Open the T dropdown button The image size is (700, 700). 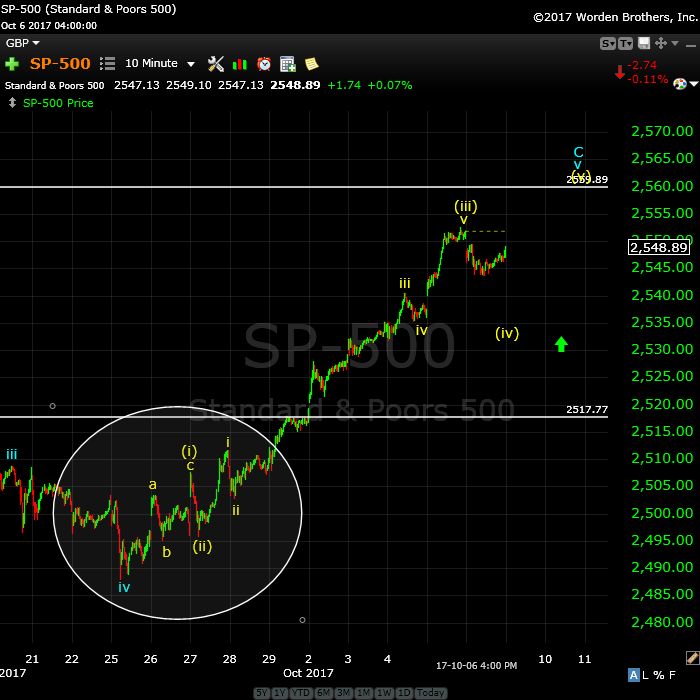(x=625, y=44)
